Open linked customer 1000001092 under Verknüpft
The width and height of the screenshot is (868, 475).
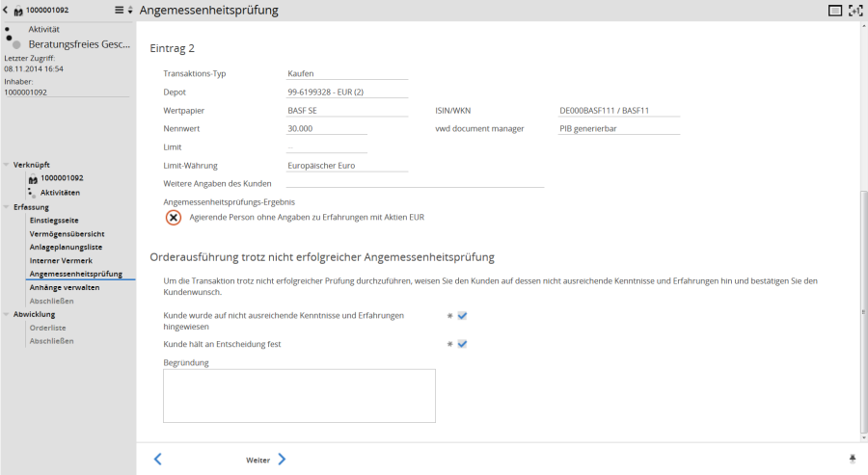[62, 178]
